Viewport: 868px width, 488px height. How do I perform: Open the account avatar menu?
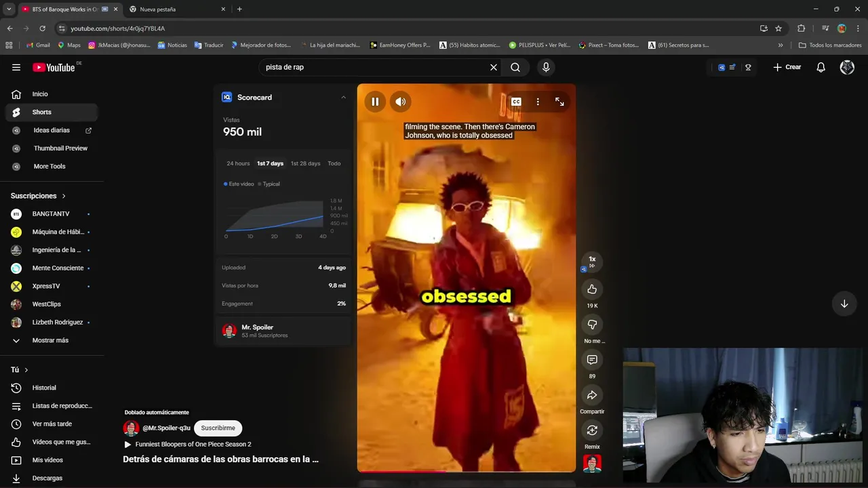pyautogui.click(x=847, y=67)
